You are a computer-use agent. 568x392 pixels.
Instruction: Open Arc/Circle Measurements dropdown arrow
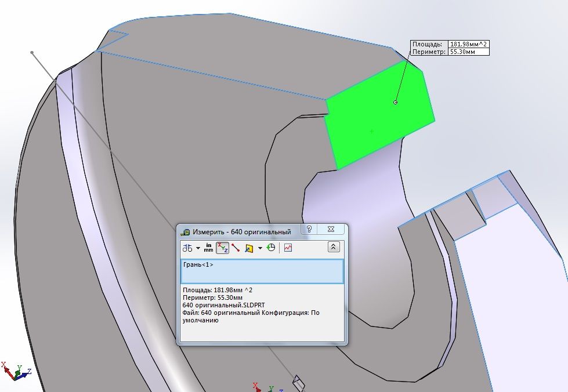[198, 248]
